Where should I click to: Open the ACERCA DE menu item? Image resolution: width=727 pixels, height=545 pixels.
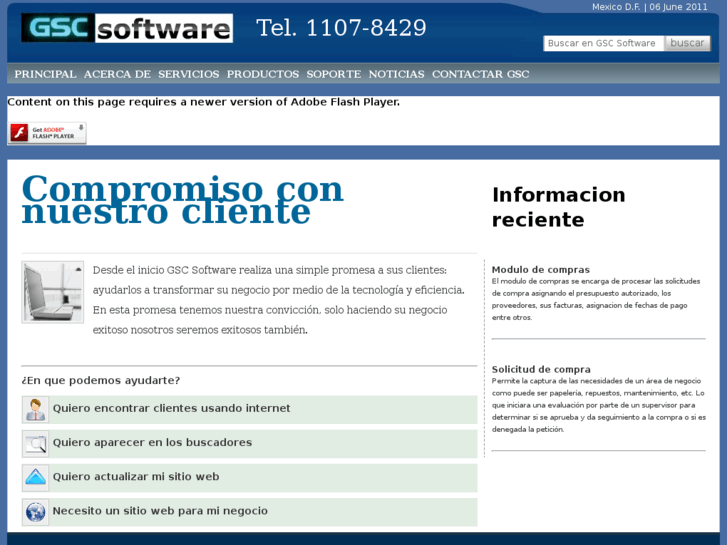click(117, 74)
